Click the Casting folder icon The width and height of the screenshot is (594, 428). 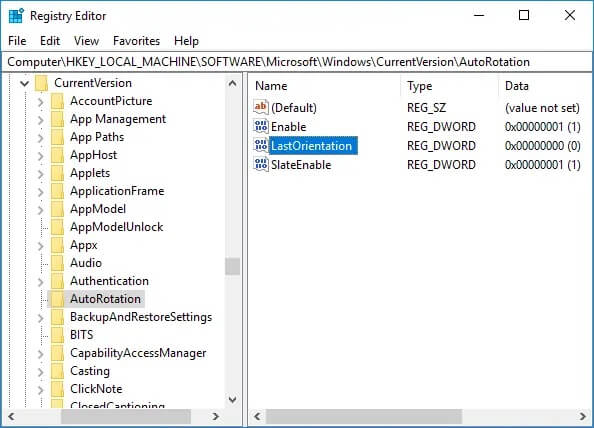click(57, 371)
